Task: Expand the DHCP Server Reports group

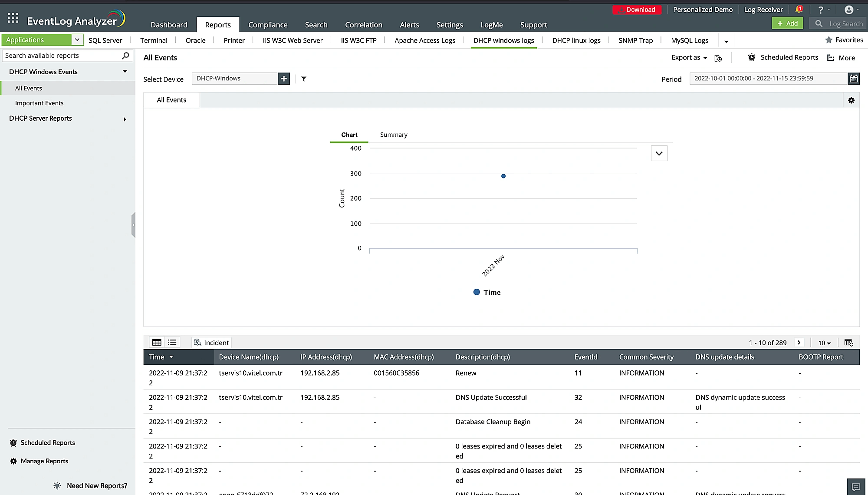Action: tap(125, 119)
